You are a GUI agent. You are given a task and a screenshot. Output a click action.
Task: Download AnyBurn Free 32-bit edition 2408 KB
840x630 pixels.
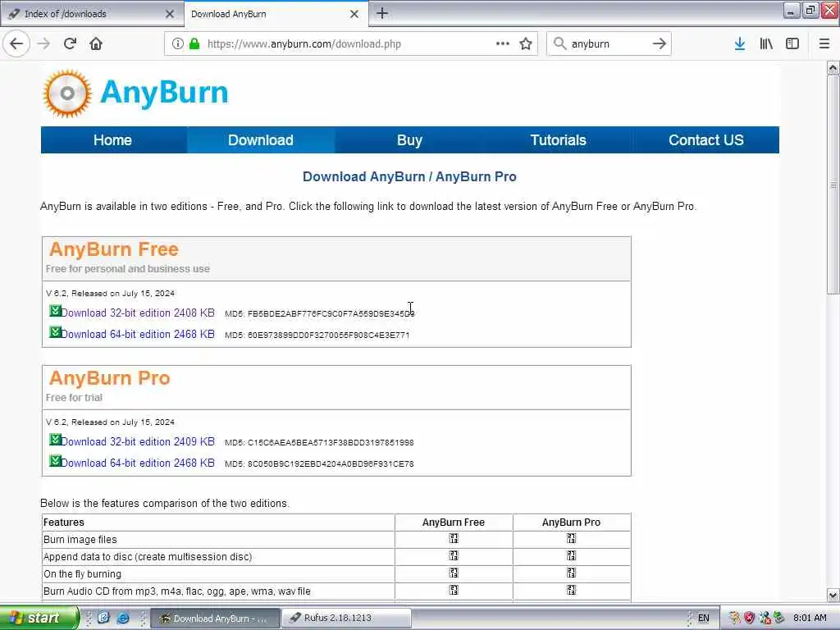coord(138,313)
